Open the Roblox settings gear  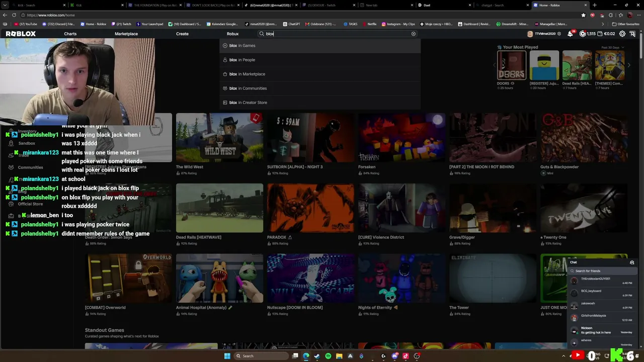click(x=622, y=34)
